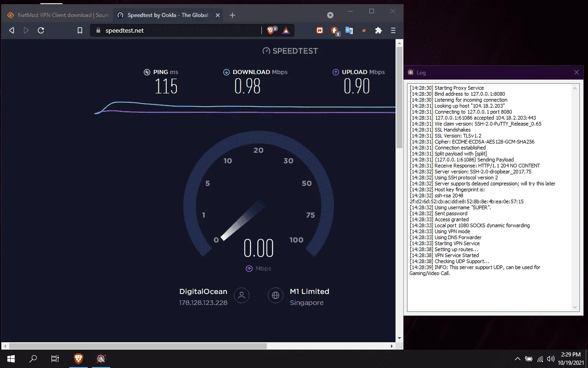Click the DOWNLOAD arrow icon
The image size is (588, 368).
(226, 72)
